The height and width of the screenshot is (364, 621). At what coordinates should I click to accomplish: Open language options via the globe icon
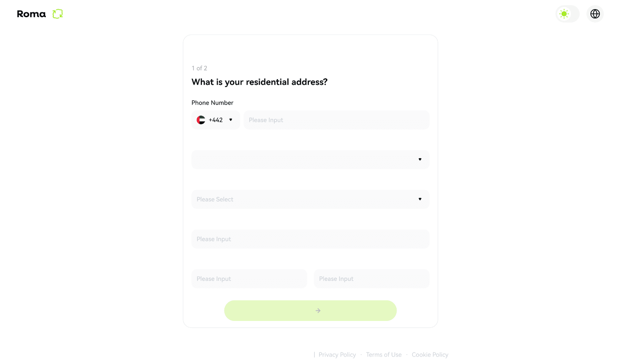click(595, 14)
